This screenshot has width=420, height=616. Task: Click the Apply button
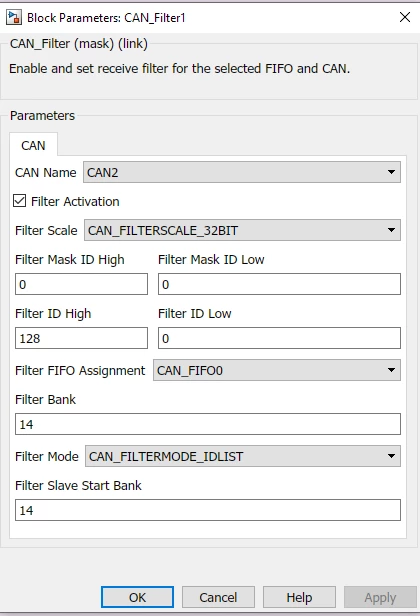[380, 597]
